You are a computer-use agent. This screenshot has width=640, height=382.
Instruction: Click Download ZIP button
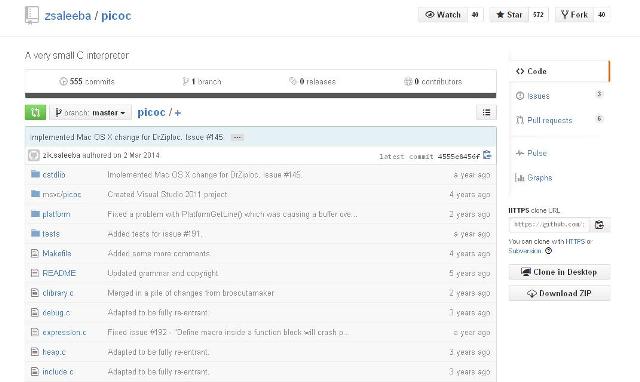tap(559, 293)
